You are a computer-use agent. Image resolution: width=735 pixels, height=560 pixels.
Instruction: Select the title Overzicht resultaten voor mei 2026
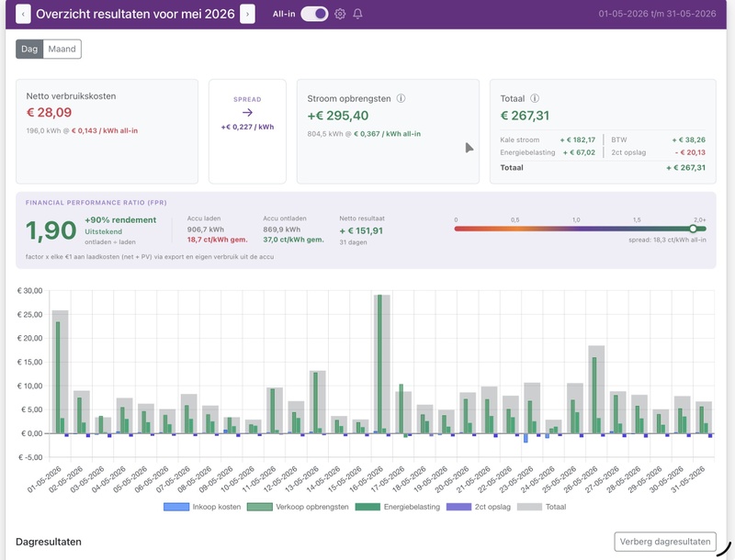pyautogui.click(x=135, y=14)
